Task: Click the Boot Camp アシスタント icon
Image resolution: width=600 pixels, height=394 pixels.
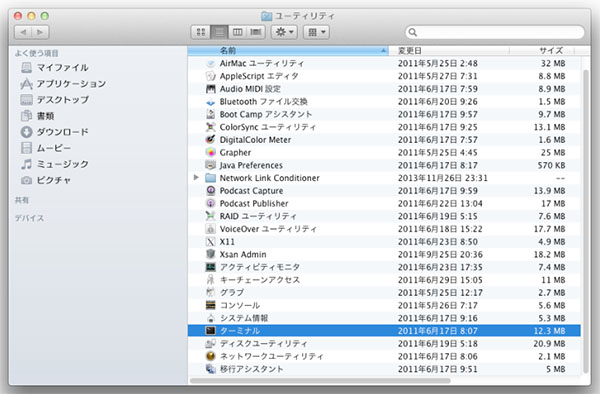Action: click(210, 114)
